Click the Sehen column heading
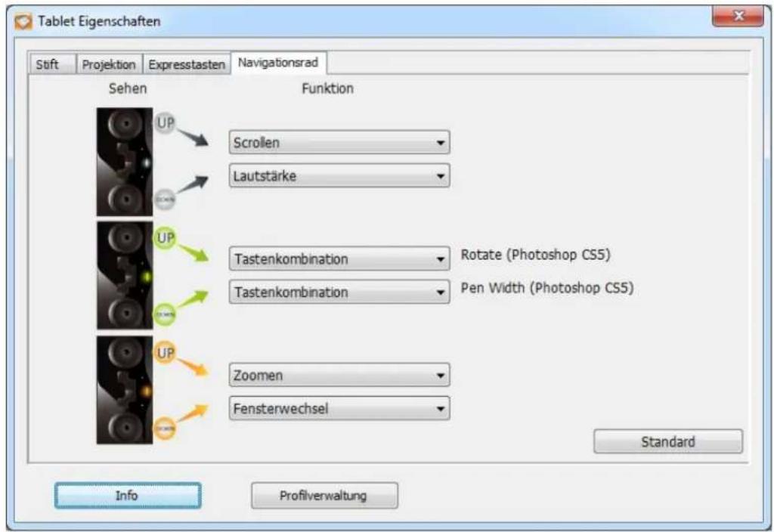Screen dimensions: 774x532 (x=127, y=88)
